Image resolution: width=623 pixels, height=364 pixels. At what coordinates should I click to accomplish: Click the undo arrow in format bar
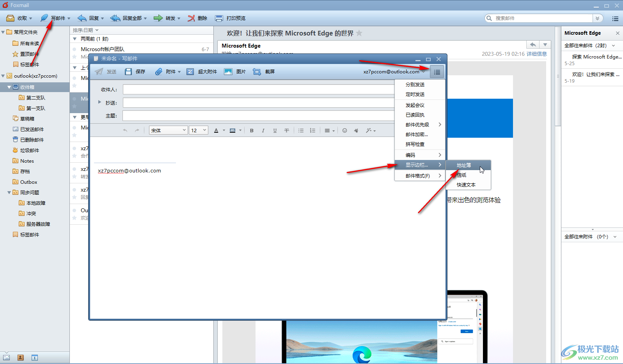click(x=125, y=131)
